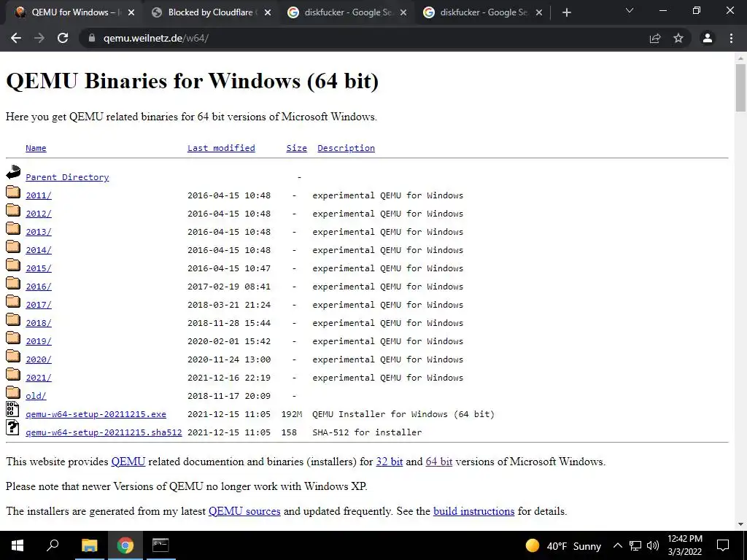747x560 pixels.
Task: Click binary file icon beside setup exe
Action: pos(12,409)
